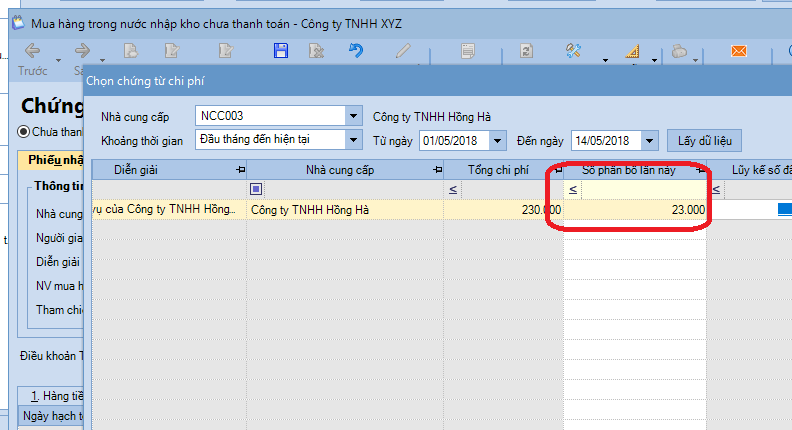Image resolution: width=792 pixels, height=430 pixels.
Task: Click the filter operator box under Nhà cung cấp
Action: (257, 189)
